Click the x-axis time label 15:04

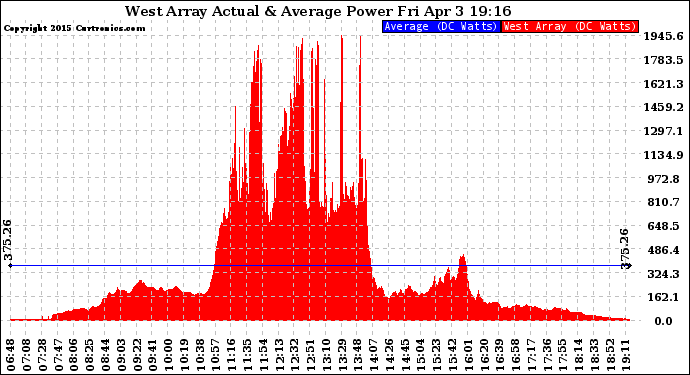pos(421,355)
